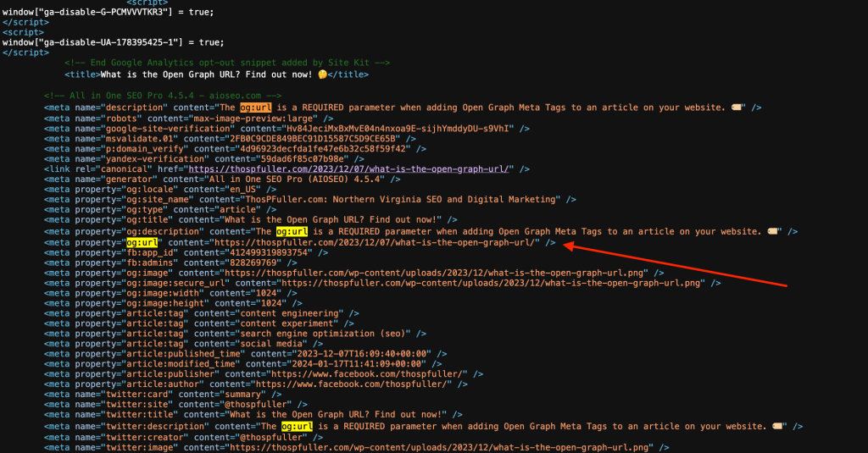
Task: Click the p:domain_verify meta line
Action: pos(235,149)
